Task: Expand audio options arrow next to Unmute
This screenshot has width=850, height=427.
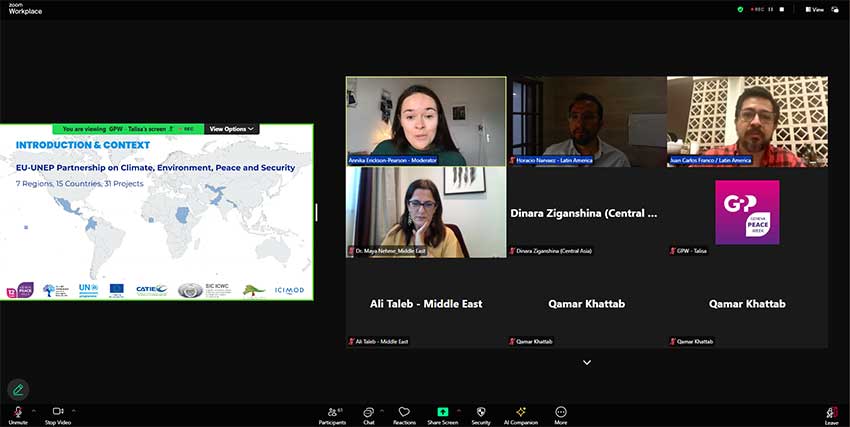Action: [x=33, y=410]
